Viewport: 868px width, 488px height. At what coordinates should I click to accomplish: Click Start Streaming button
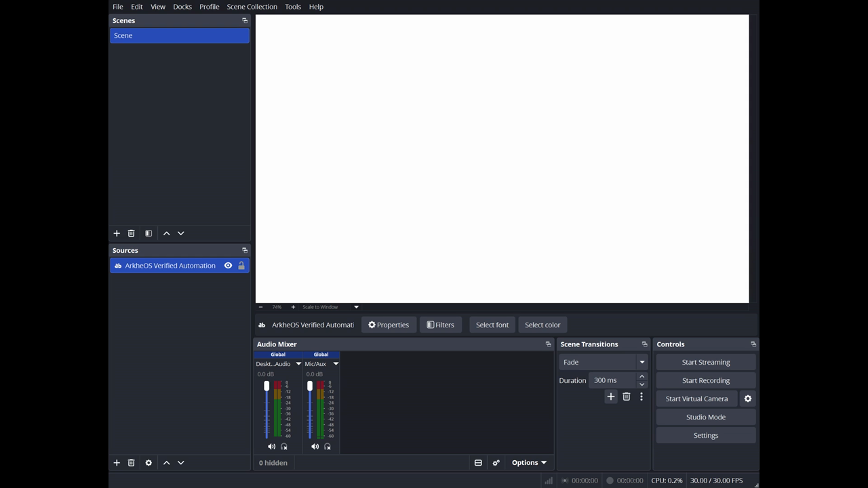[706, 362]
